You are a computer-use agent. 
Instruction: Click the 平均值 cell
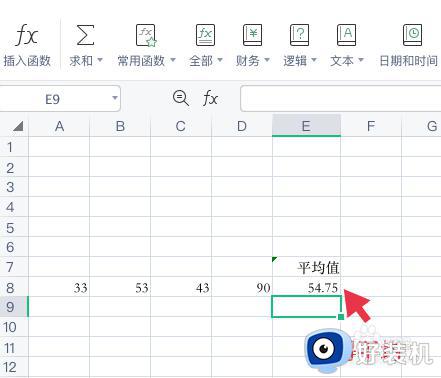pos(306,267)
